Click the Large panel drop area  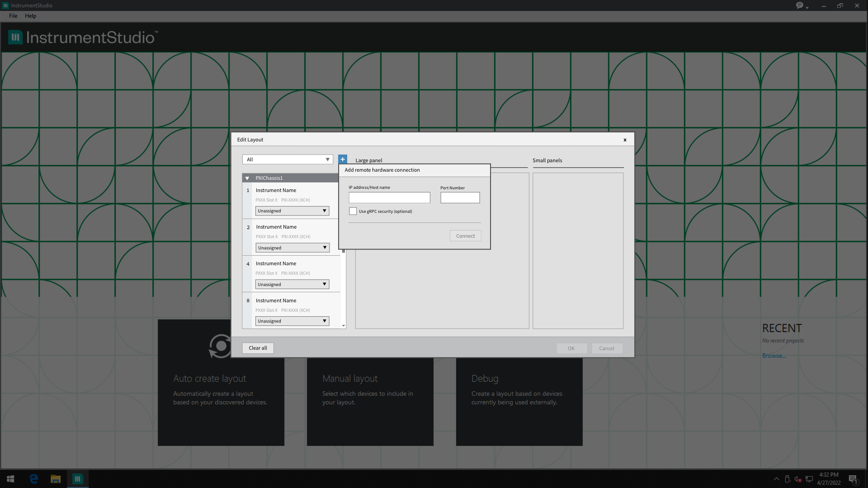point(442,289)
